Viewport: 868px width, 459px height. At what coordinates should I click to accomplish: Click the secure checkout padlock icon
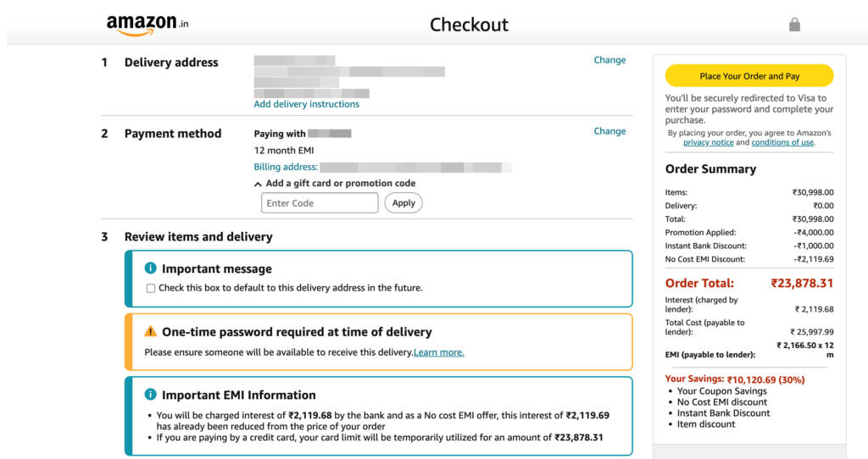pos(794,25)
